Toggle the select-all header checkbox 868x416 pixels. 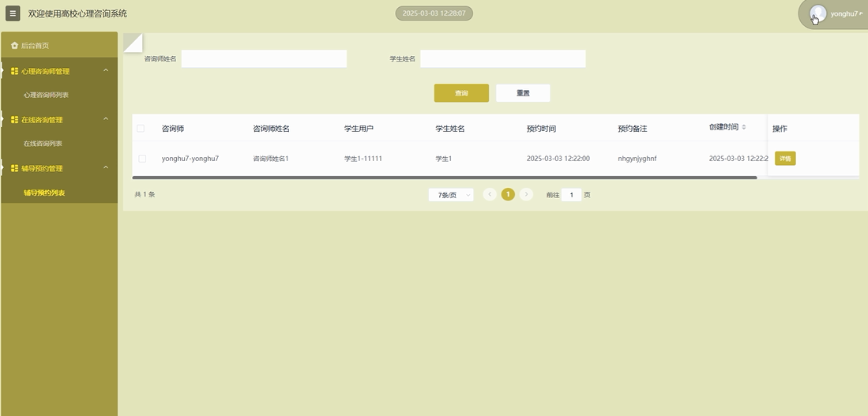141,129
